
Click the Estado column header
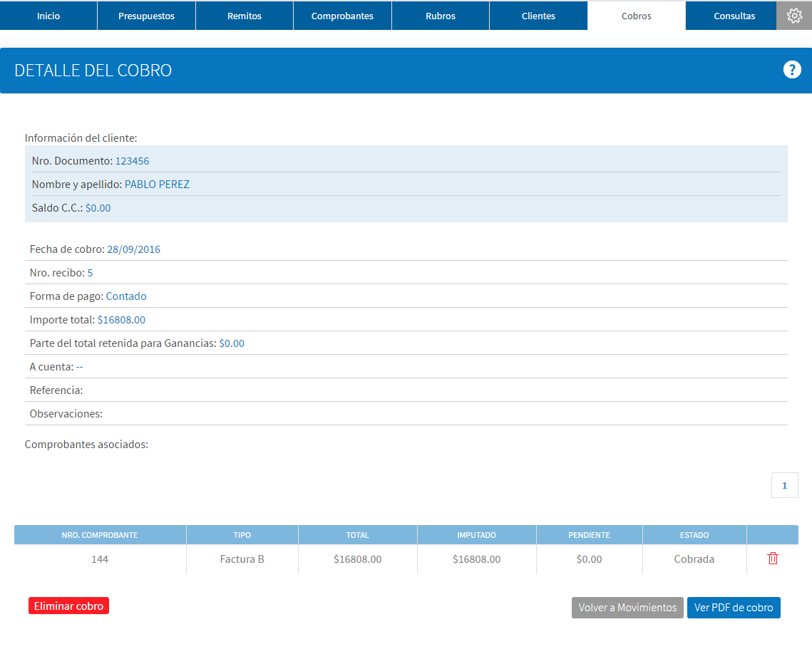point(694,535)
